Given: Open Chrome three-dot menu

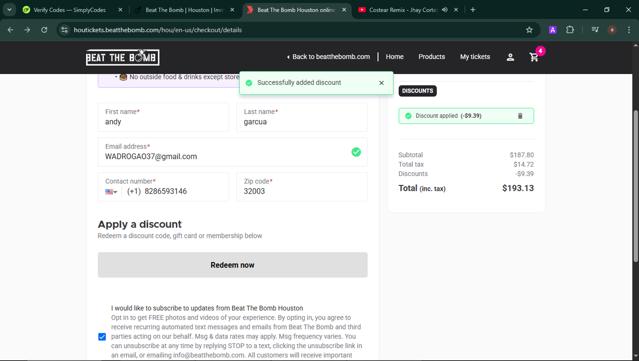Looking at the screenshot, I should coord(629,30).
